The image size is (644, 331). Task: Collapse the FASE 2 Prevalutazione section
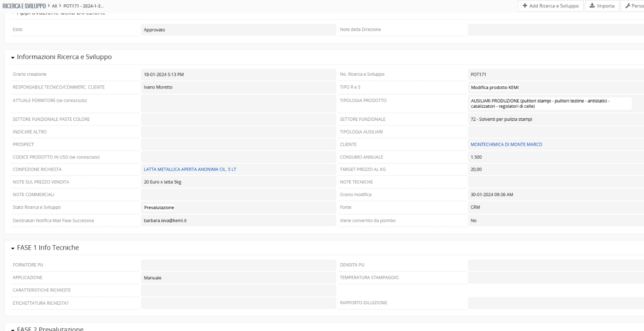click(13, 328)
